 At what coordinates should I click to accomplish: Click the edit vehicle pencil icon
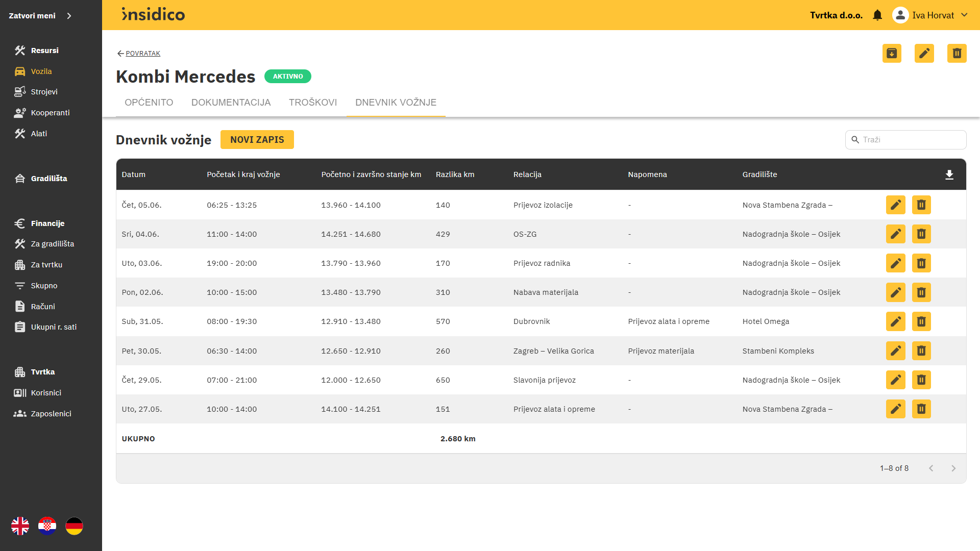point(924,53)
